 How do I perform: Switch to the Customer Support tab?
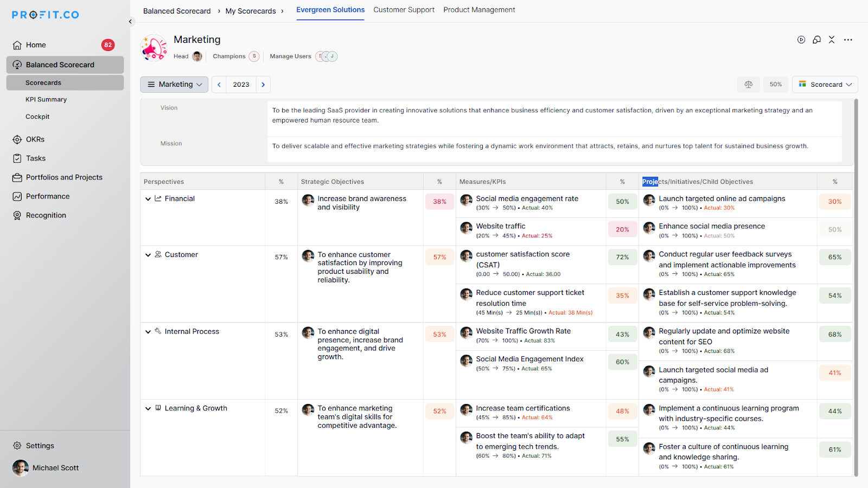(x=404, y=10)
